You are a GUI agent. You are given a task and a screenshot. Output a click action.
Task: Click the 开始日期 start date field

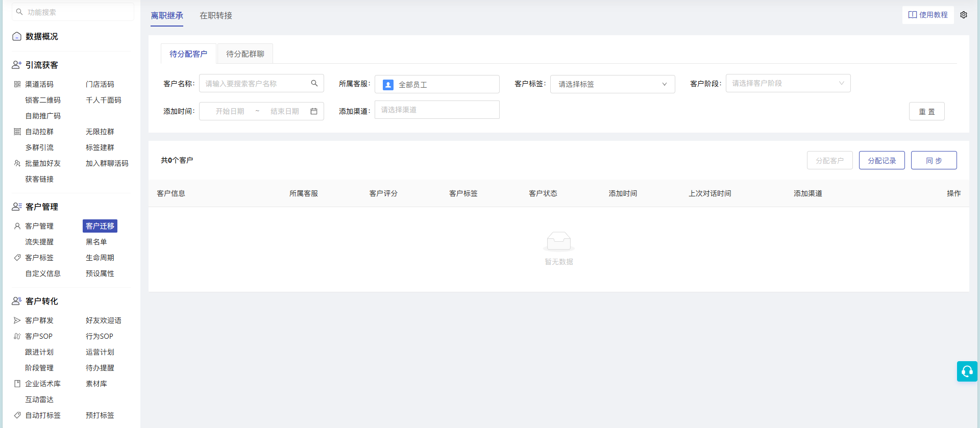coord(230,111)
